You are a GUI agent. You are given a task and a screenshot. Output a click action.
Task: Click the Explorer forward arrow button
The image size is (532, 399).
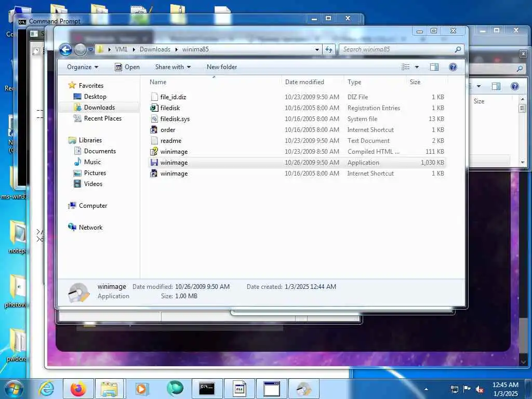point(81,50)
